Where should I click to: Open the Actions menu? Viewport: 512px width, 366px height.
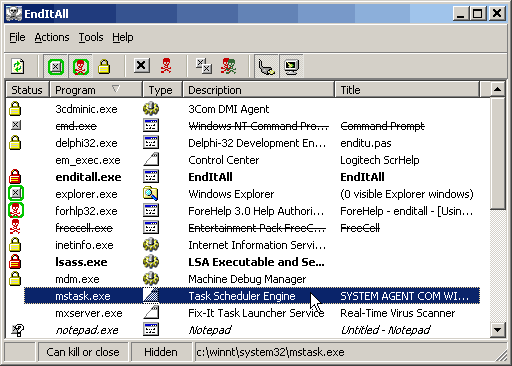tap(52, 37)
